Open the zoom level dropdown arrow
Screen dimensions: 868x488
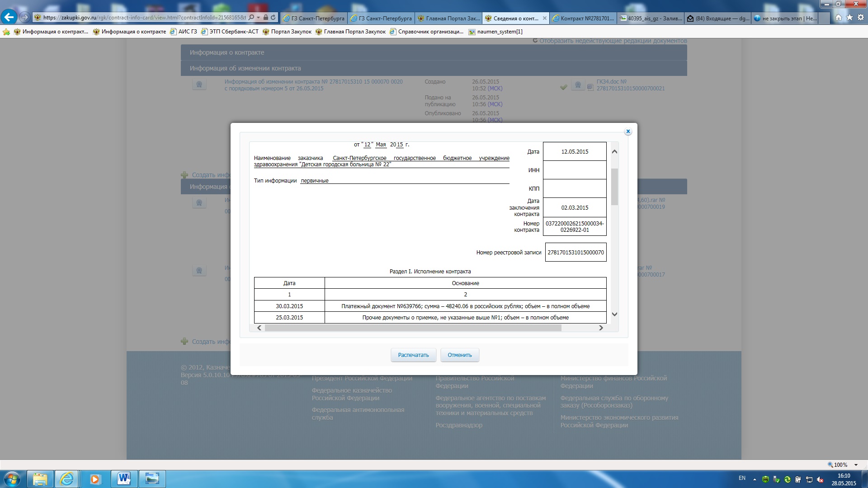856,465
